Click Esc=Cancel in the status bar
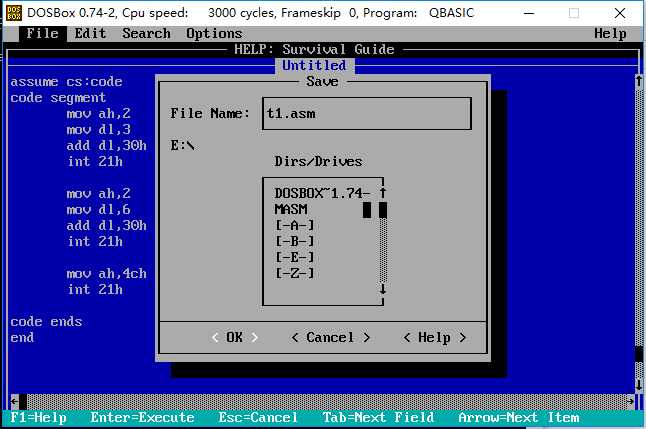 pyautogui.click(x=258, y=417)
